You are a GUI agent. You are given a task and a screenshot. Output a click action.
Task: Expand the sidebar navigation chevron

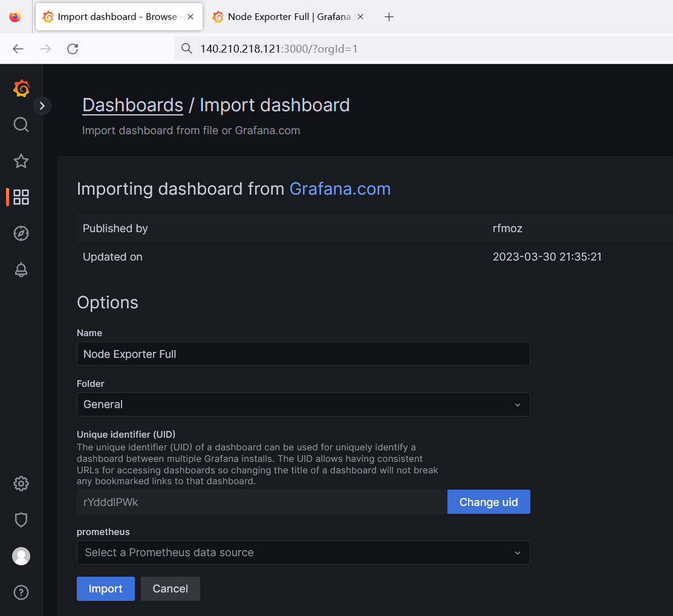(42, 106)
